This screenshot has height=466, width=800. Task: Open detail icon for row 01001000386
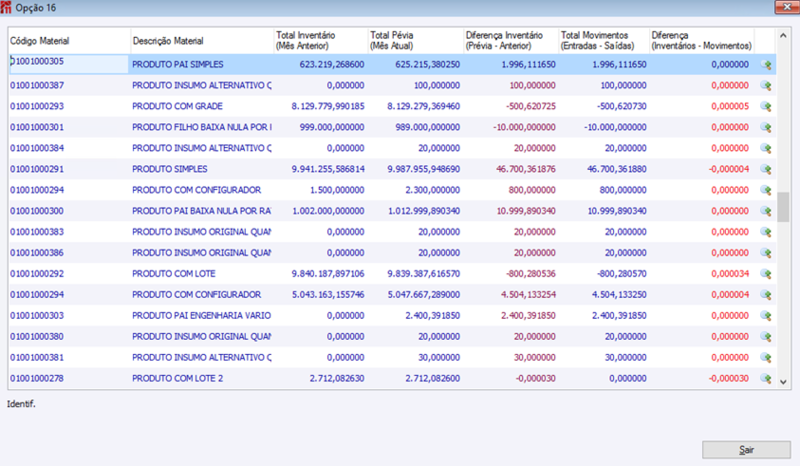(x=765, y=253)
